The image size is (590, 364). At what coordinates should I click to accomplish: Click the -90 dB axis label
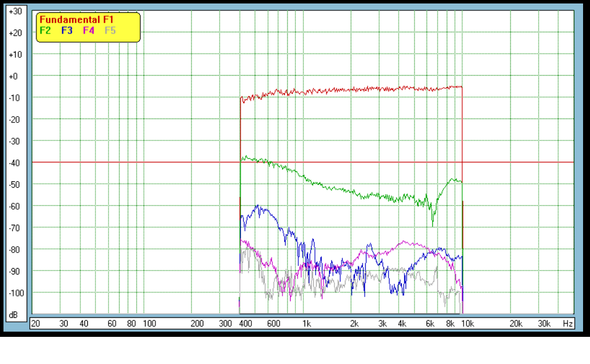(14, 272)
